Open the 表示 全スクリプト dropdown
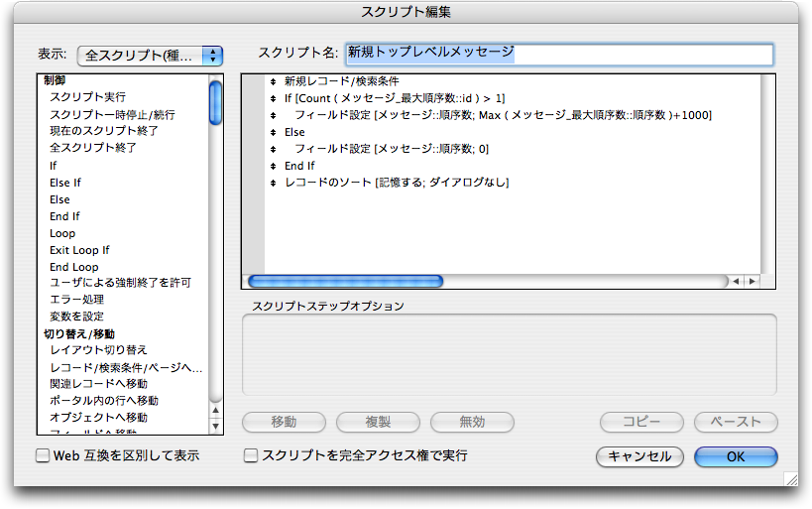Viewport: 812px width, 509px height. (x=150, y=56)
